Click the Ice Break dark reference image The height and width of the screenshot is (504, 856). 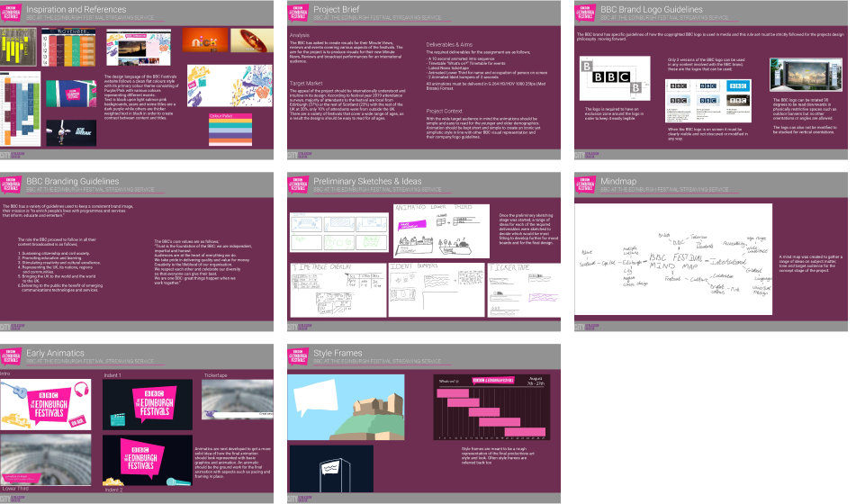(x=71, y=132)
